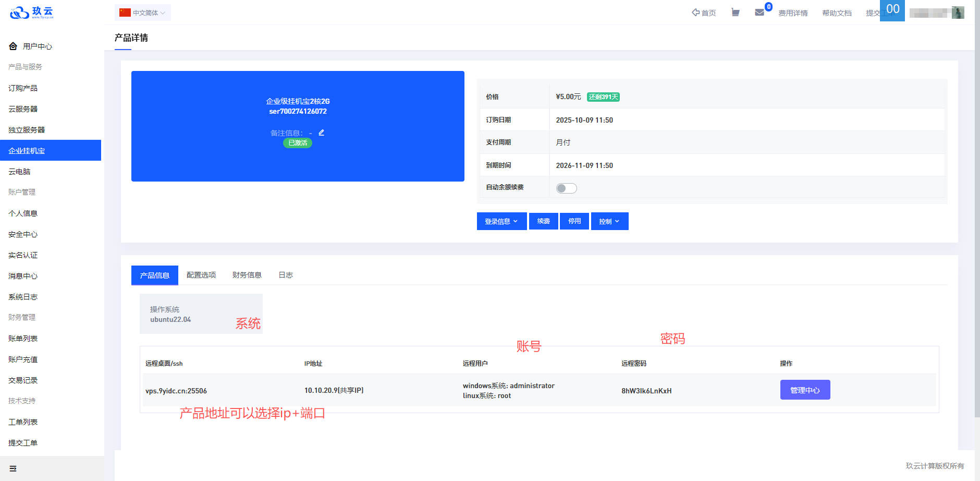The height and width of the screenshot is (481, 980).
Task: Click the 停用 button
Action: (x=574, y=221)
